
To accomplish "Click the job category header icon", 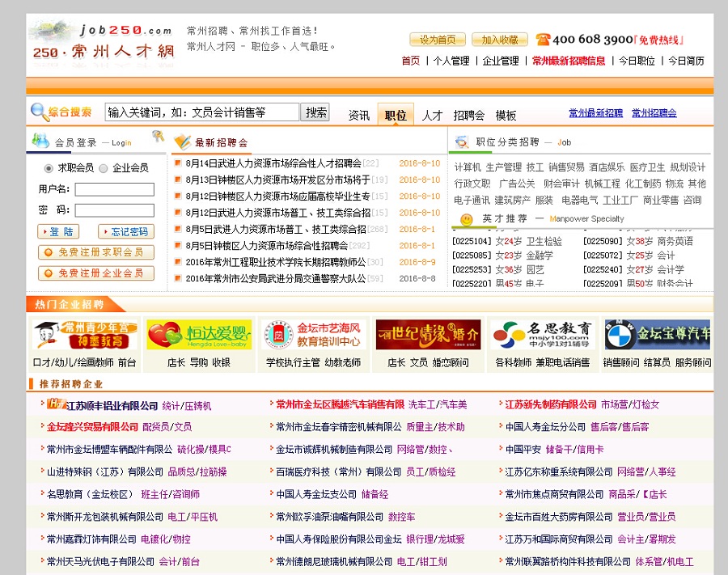I will [462, 142].
